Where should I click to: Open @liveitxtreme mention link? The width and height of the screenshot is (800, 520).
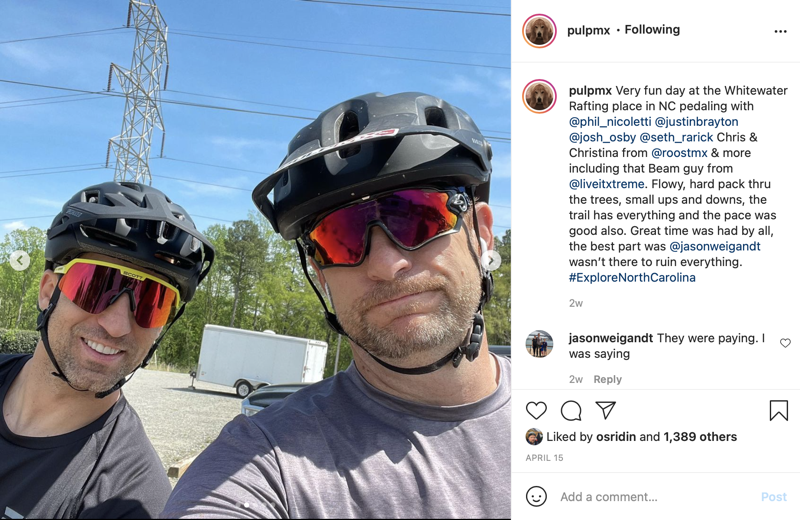tap(607, 184)
